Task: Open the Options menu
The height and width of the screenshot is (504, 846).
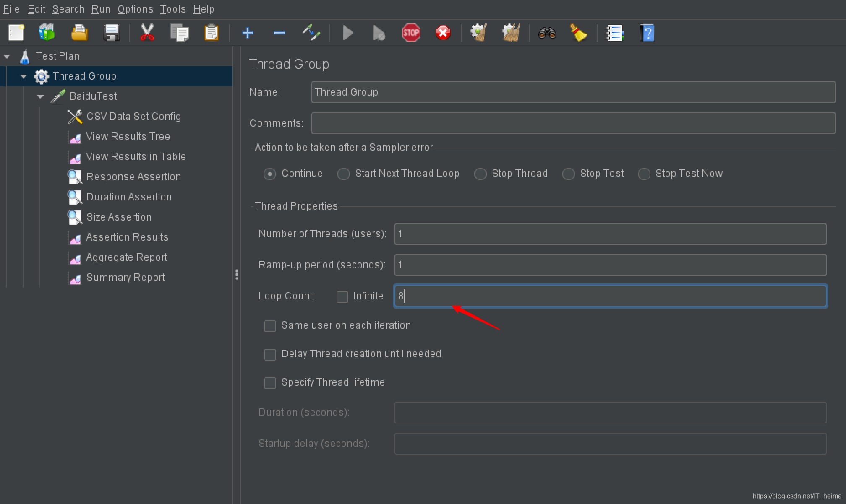Action: [x=135, y=9]
